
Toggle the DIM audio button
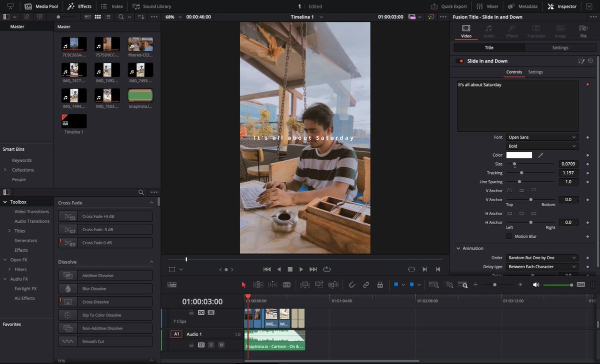click(x=580, y=285)
